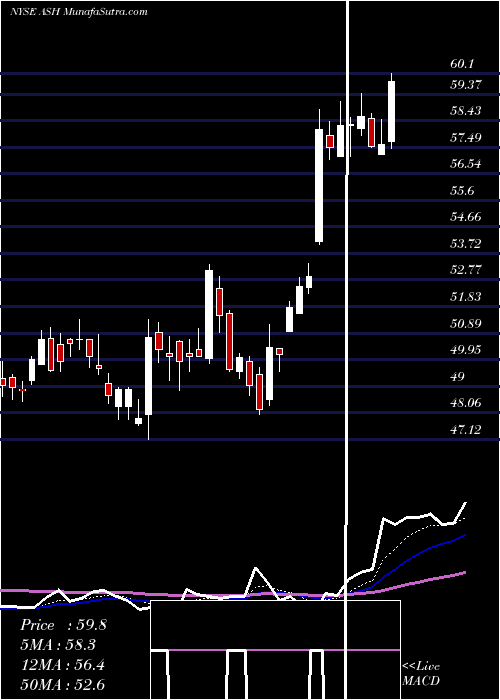
Task: Click the 47.12 price axis label
Action: (x=466, y=429)
